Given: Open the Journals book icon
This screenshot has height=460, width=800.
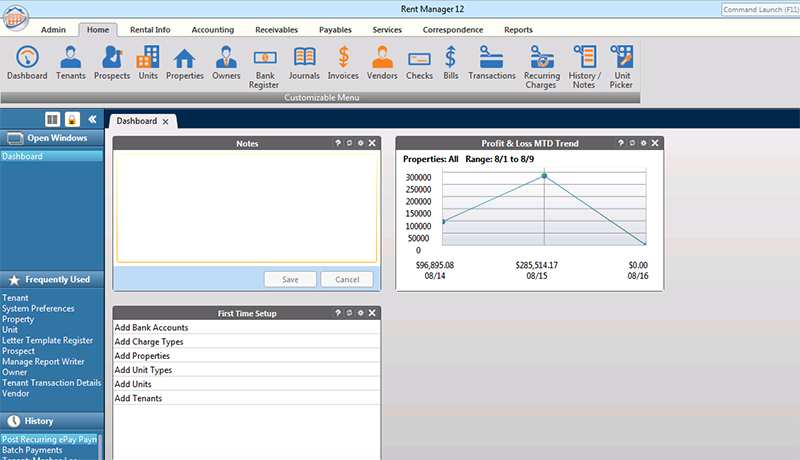Looking at the screenshot, I should coord(304,63).
